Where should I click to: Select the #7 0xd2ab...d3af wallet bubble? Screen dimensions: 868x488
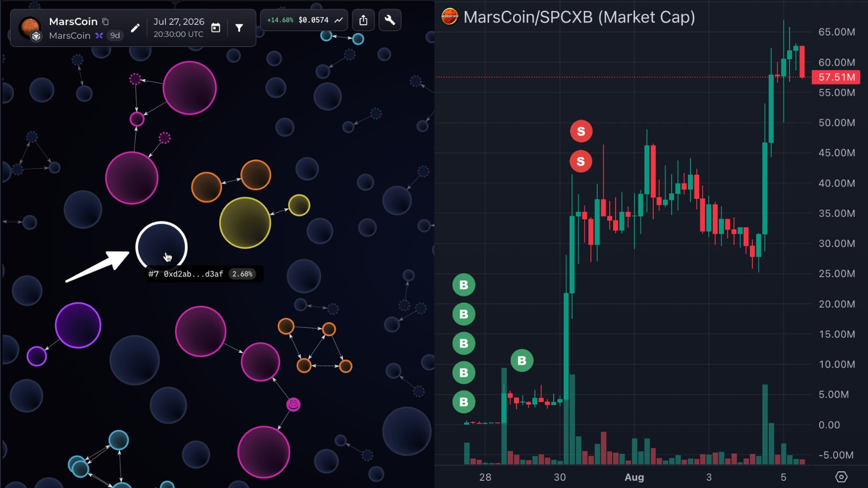161,247
